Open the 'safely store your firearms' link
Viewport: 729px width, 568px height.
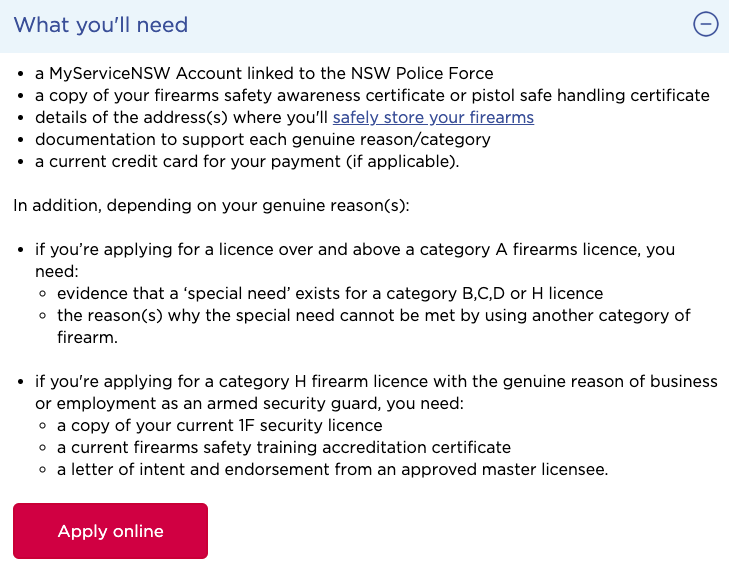click(433, 117)
